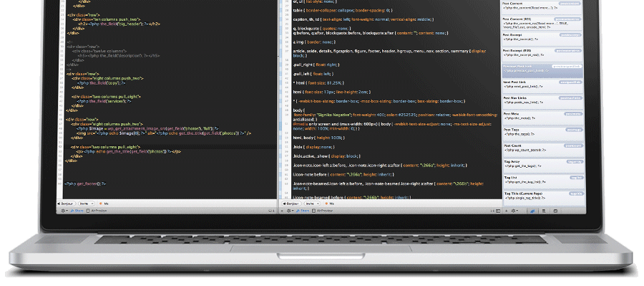The height and width of the screenshot is (286, 644).
Task: Click trigger tag on Post Count clip
Action: (x=573, y=146)
